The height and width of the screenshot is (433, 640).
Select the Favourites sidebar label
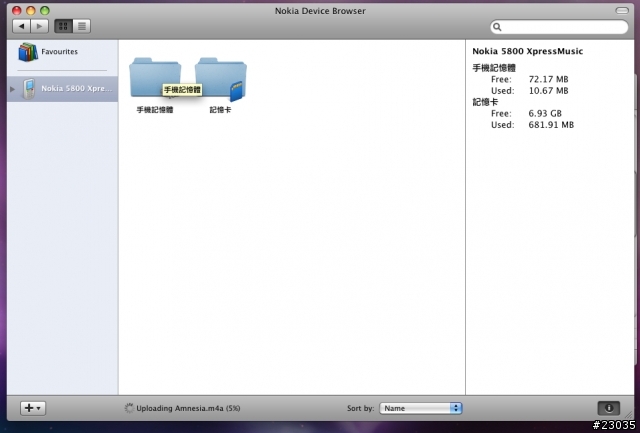click(x=59, y=52)
